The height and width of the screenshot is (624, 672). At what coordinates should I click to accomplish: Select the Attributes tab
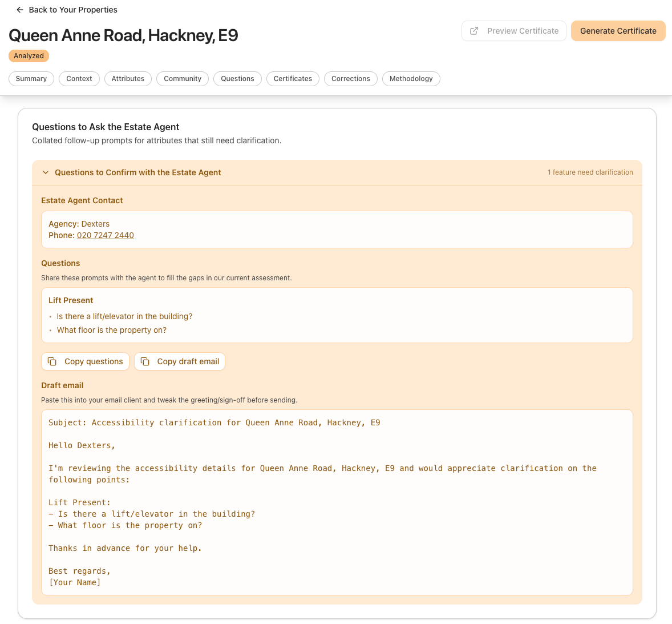[x=128, y=79]
